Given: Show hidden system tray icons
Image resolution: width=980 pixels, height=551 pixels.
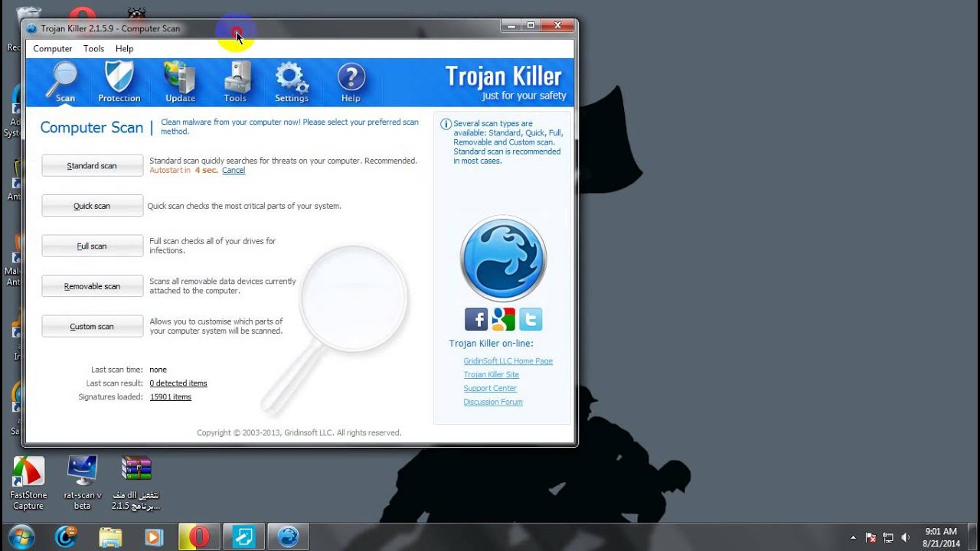Looking at the screenshot, I should point(854,537).
